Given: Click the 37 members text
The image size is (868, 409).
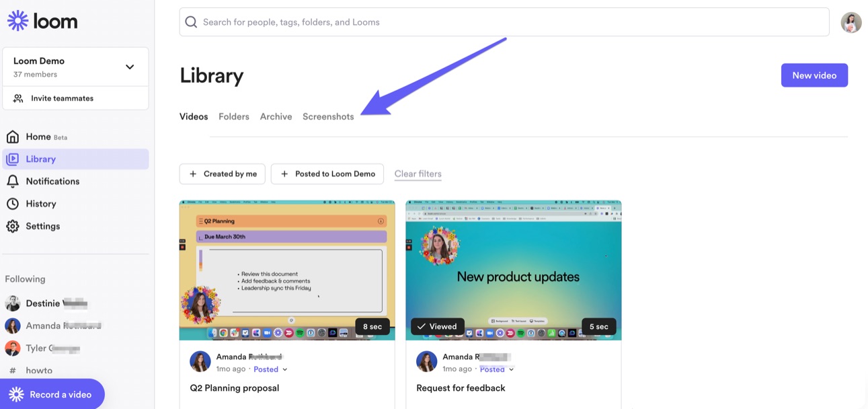Looking at the screenshot, I should [35, 75].
